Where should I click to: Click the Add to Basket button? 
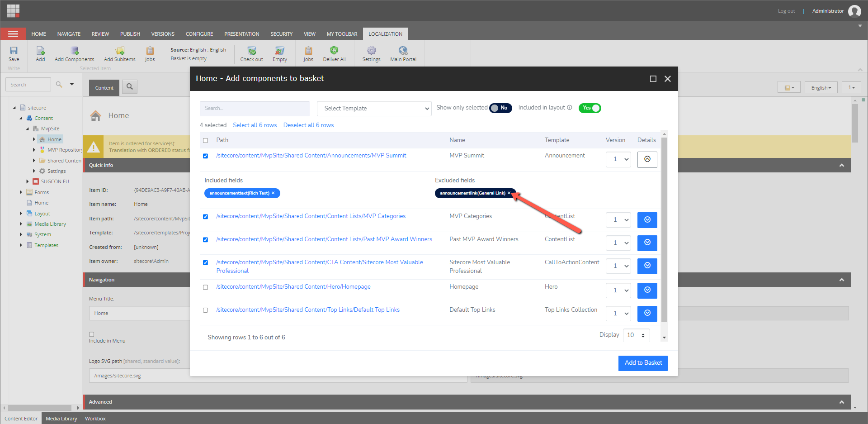pyautogui.click(x=643, y=363)
